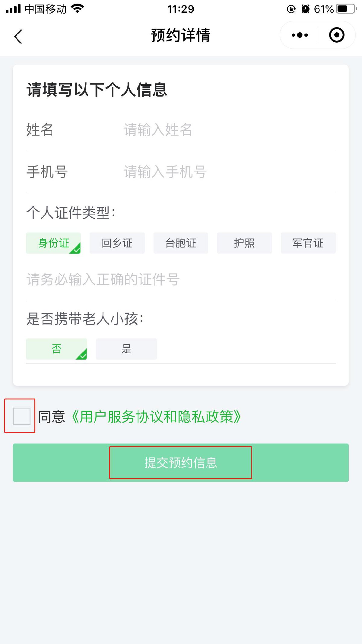Select 回乡证 as ID type
Screen dimensions: 362x644
coord(117,243)
